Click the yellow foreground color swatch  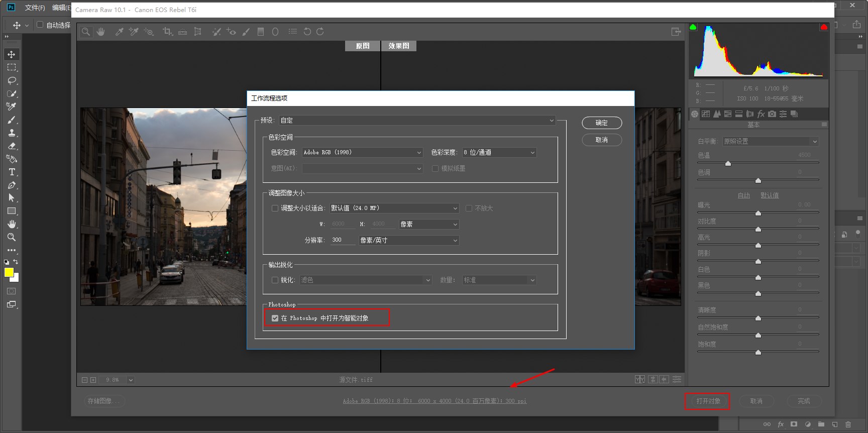[9, 272]
